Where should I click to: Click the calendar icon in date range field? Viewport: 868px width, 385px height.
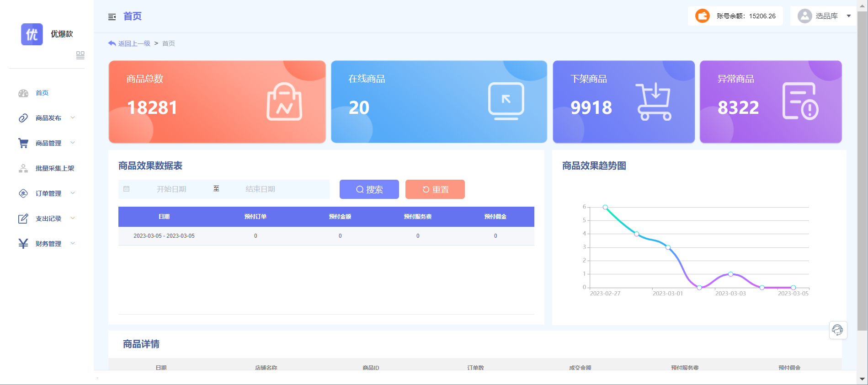point(127,189)
